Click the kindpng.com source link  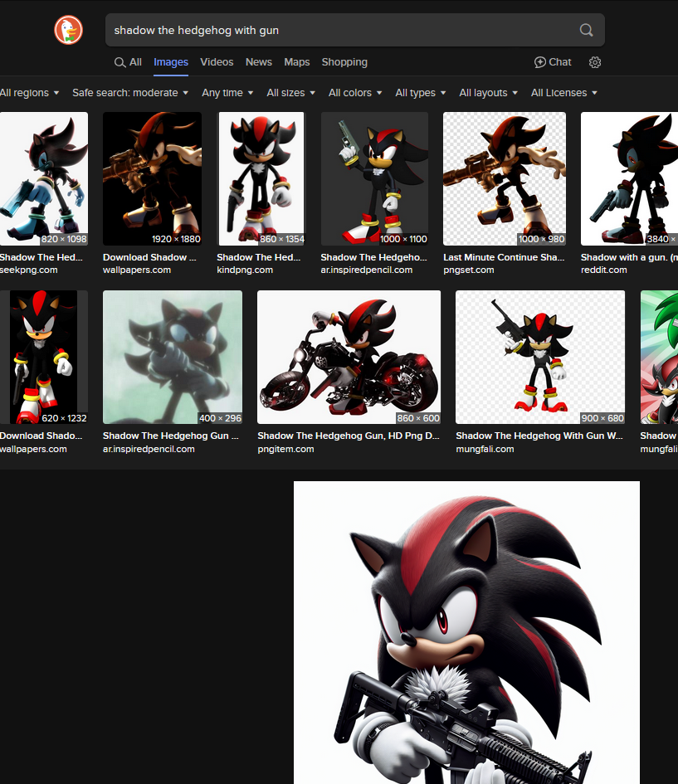pos(245,270)
